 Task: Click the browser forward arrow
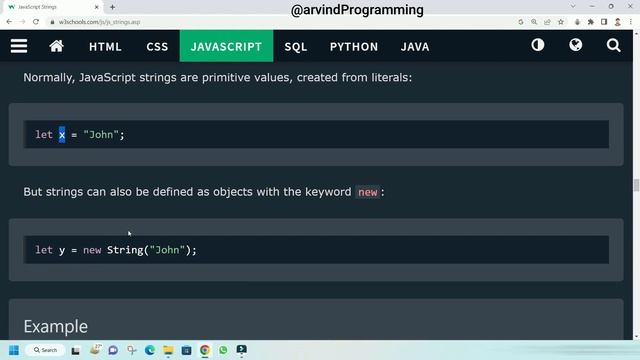pos(22,22)
